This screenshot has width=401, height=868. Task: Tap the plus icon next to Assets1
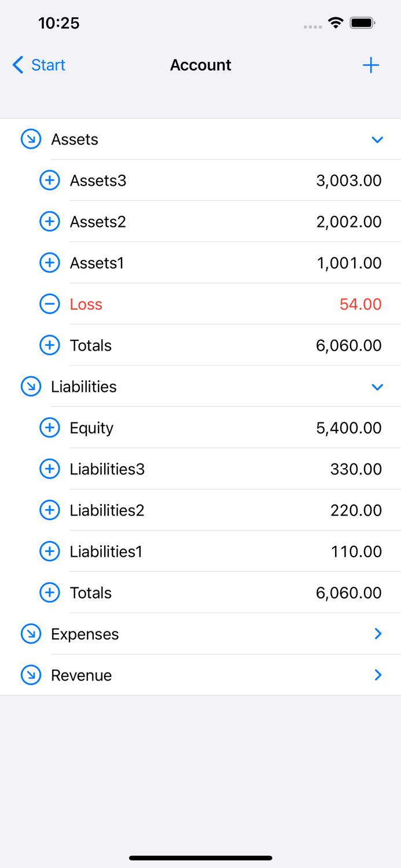[50, 263]
